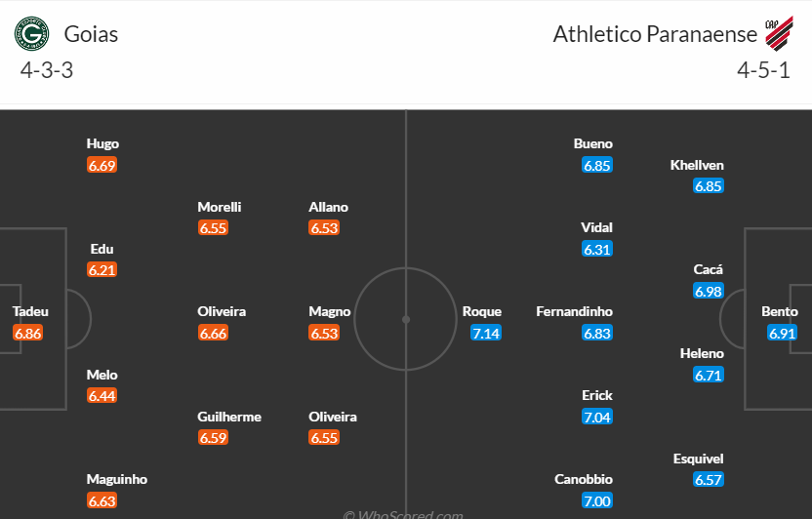Click Erick's 7.04 rating badge
Viewport: 812px width, 519px height.
597,417
